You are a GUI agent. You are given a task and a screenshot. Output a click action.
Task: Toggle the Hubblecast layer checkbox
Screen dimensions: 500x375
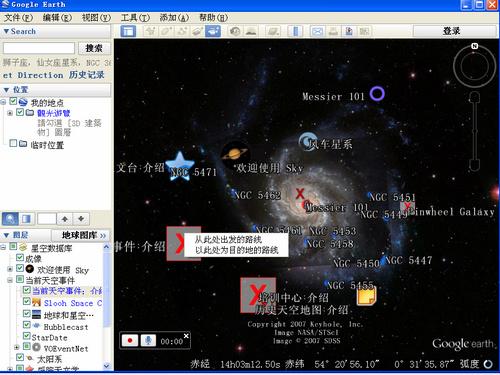tap(27, 325)
